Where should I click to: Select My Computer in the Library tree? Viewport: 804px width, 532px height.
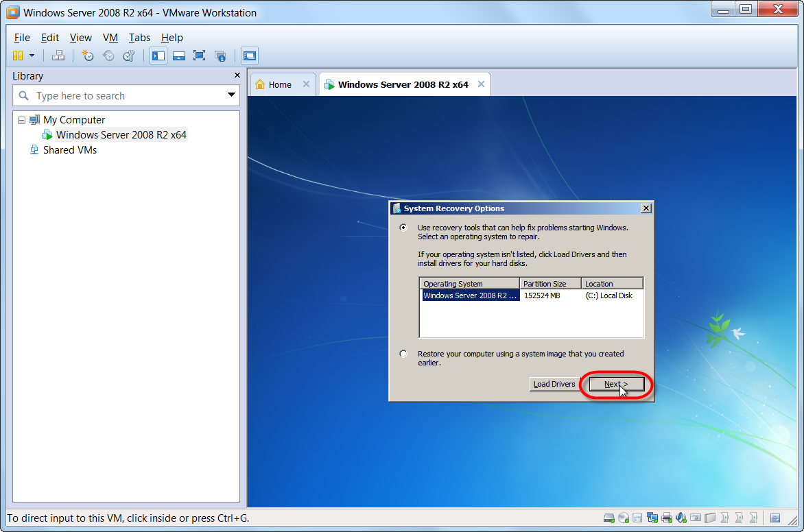click(74, 119)
